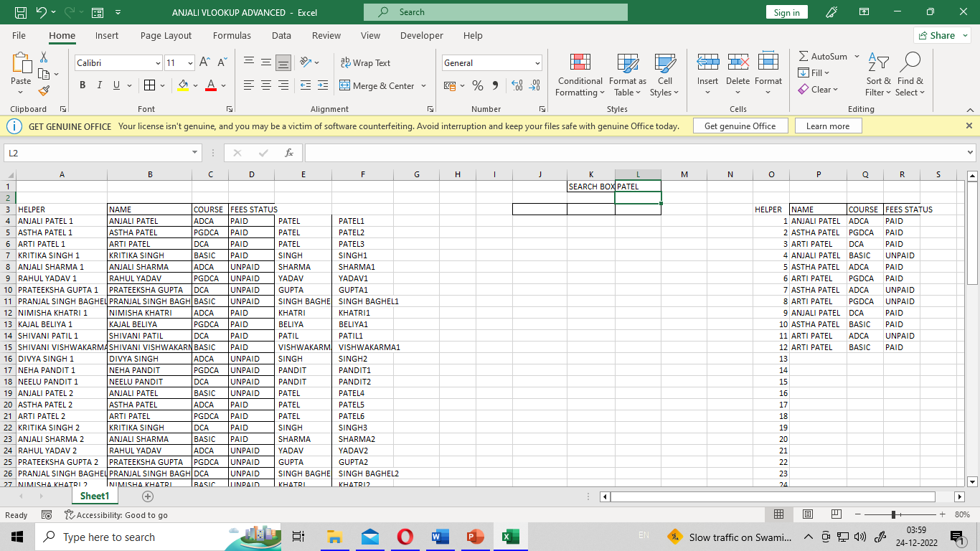Viewport: 980px width, 551px height.
Task: Toggle Bottom Align
Action: (x=283, y=62)
